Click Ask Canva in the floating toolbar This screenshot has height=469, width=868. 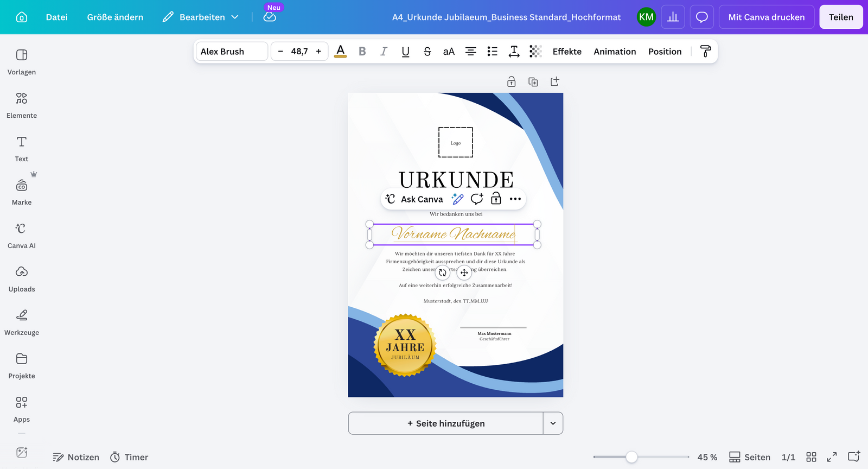point(414,199)
